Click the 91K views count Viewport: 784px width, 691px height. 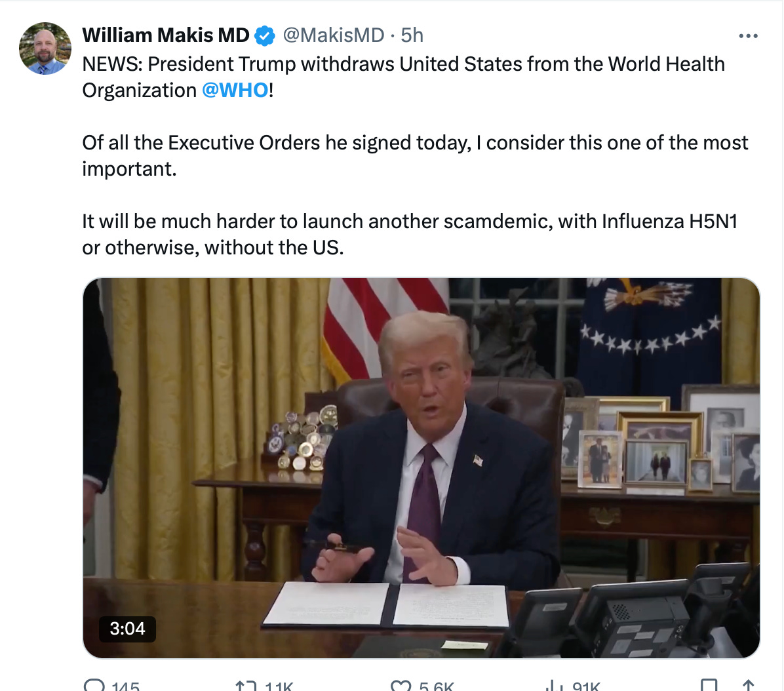pyautogui.click(x=586, y=686)
